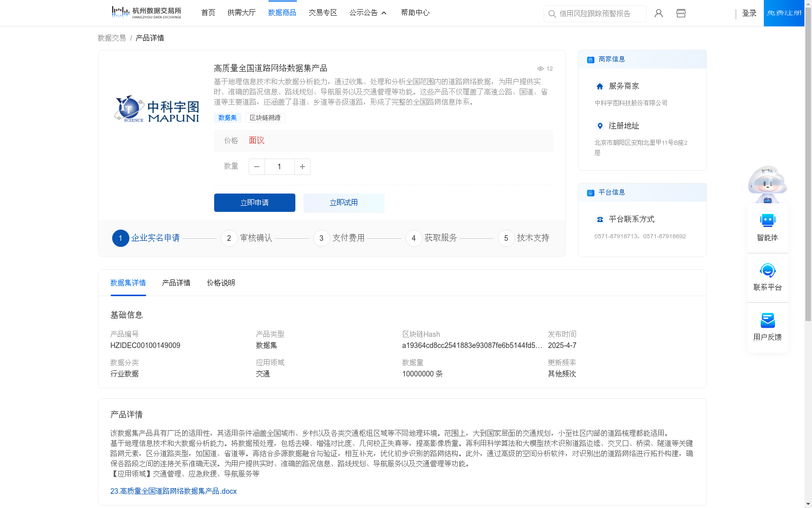Open the 智能体 assistant icon
The height and width of the screenshot is (508, 812).
pos(767,220)
